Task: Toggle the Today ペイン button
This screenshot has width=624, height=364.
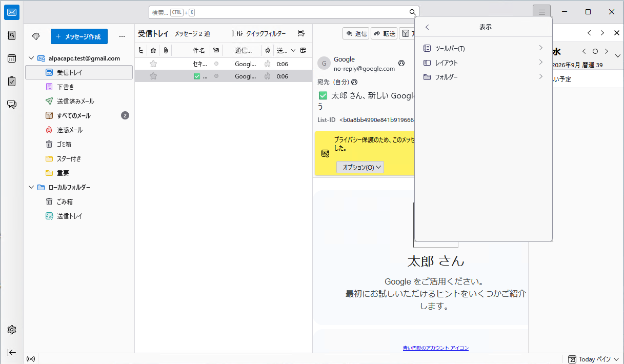Action: coord(594,359)
